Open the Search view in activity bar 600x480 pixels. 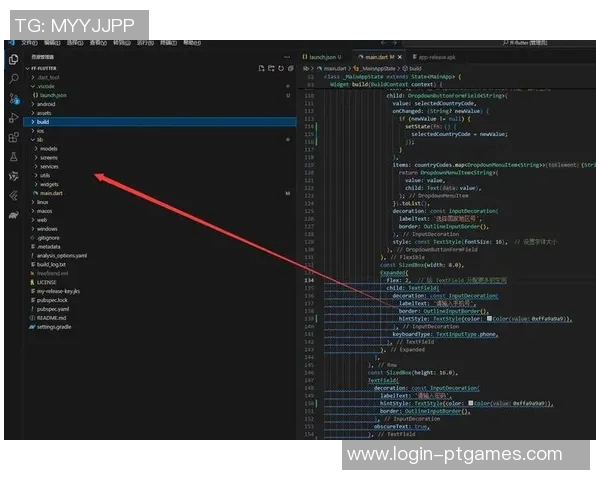[13, 77]
